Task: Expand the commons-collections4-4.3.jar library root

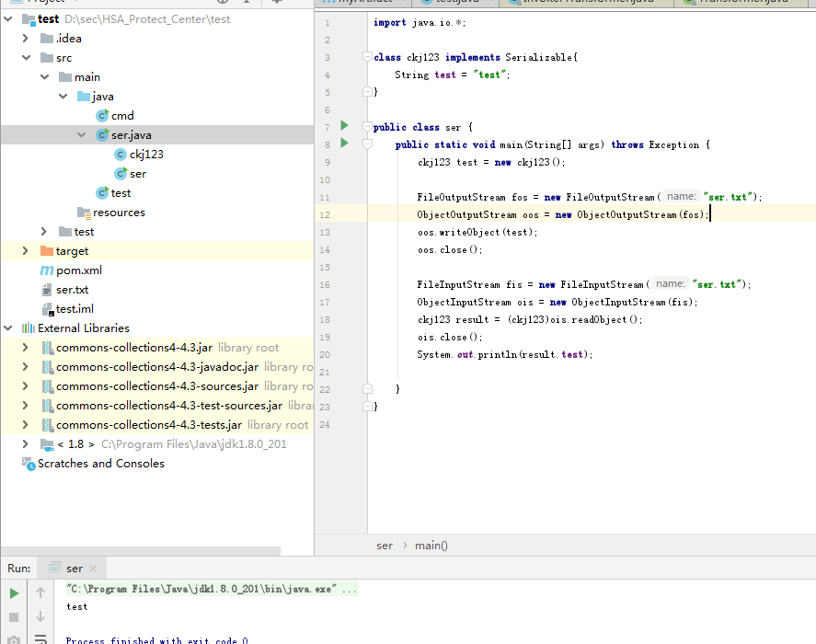Action: pyautogui.click(x=25, y=347)
